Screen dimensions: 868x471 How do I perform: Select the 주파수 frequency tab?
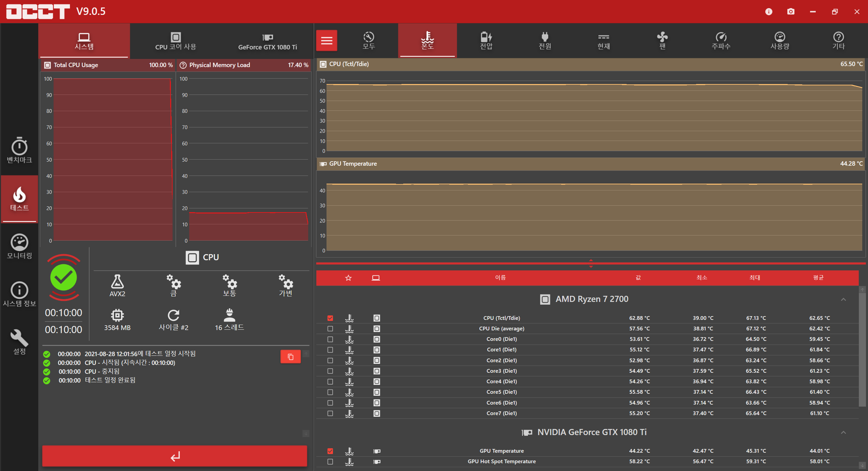point(721,41)
